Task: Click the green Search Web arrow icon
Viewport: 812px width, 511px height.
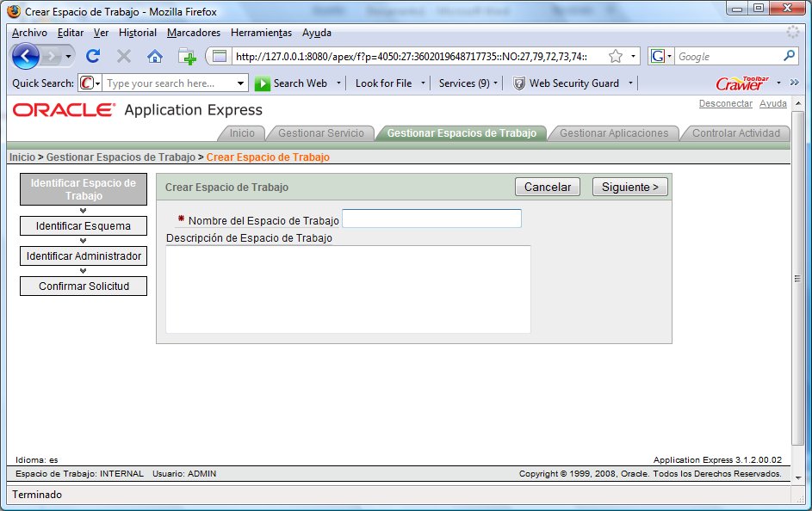Action: [262, 83]
